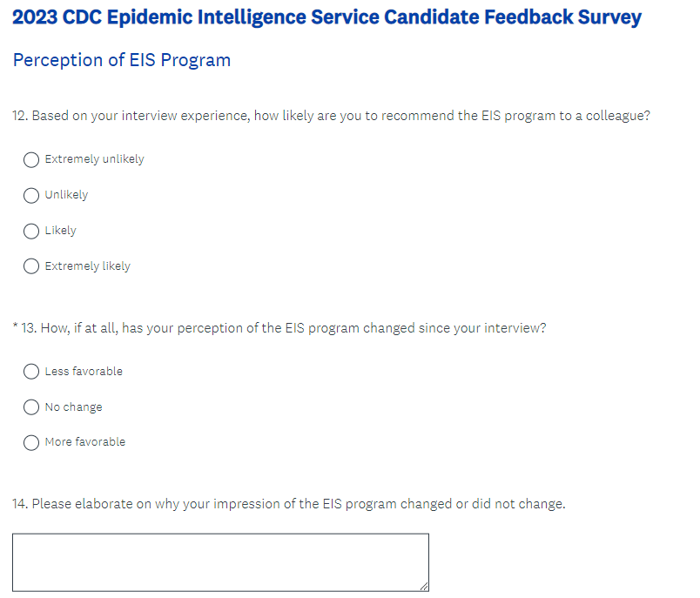Choose the 'Likely' radio option
700x598 pixels.
pos(31,231)
